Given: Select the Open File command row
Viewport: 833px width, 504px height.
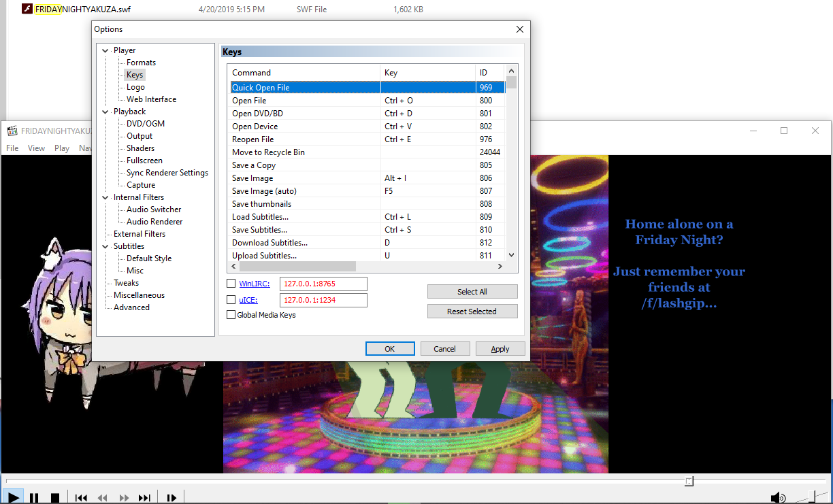Looking at the screenshot, I should tap(367, 101).
